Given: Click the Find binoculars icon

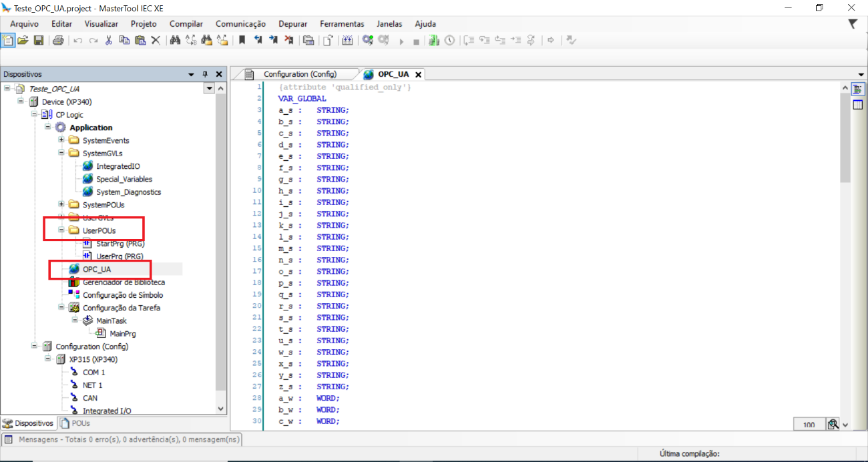Looking at the screenshot, I should [175, 40].
